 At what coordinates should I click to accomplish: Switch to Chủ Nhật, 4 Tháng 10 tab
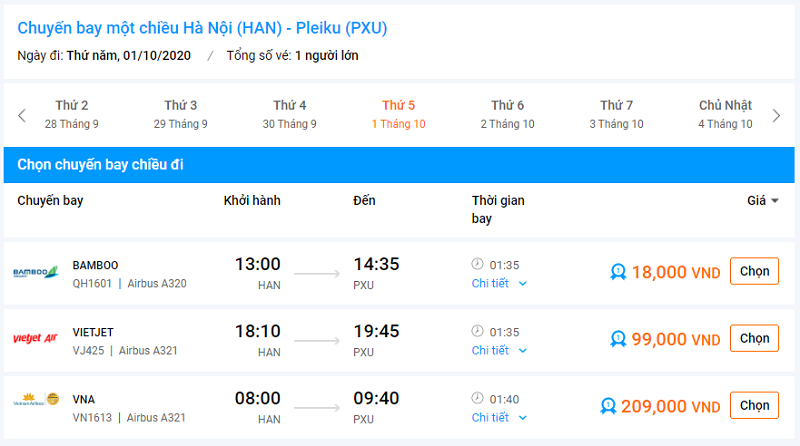point(725,114)
